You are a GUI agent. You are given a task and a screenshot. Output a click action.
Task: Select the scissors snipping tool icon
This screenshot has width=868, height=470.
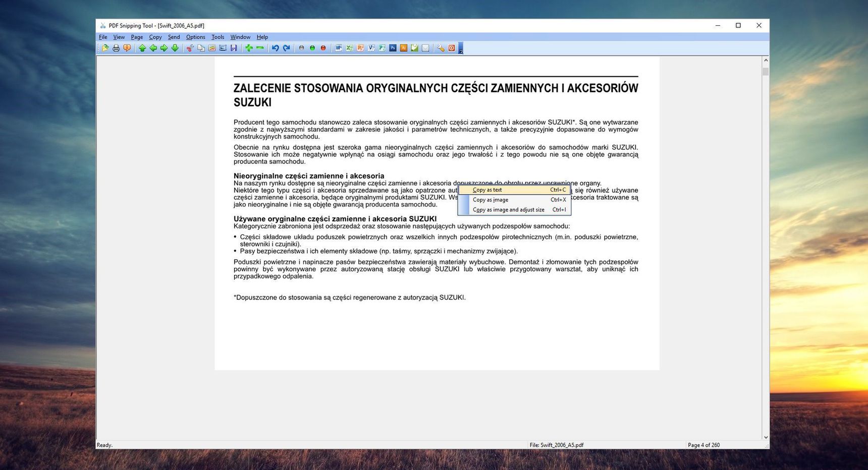coord(190,48)
